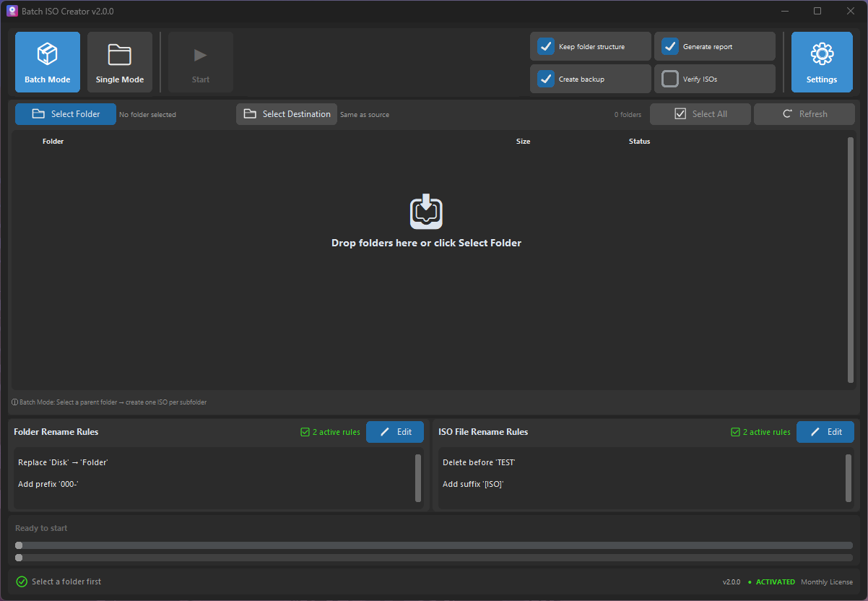
Task: Click Refresh button
Action: click(x=804, y=114)
